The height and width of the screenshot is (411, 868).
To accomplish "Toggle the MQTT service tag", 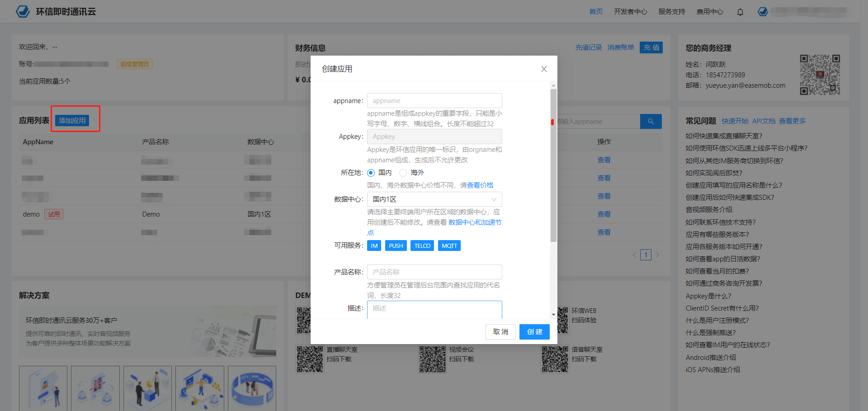I will 449,246.
